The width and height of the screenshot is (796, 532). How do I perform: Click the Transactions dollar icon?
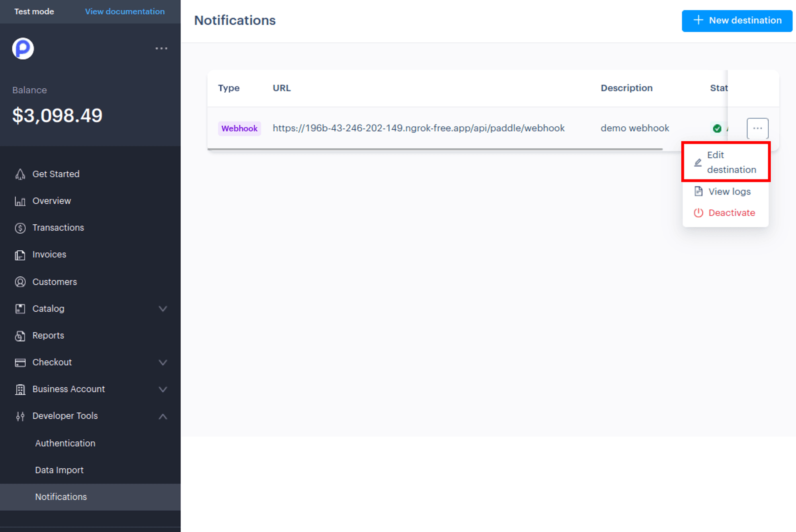pyautogui.click(x=20, y=228)
